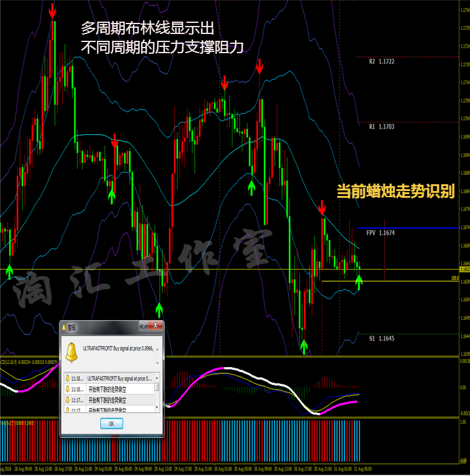Click the alert list scrollbar thumb
The height and width of the screenshot is (476, 470).
[157, 387]
